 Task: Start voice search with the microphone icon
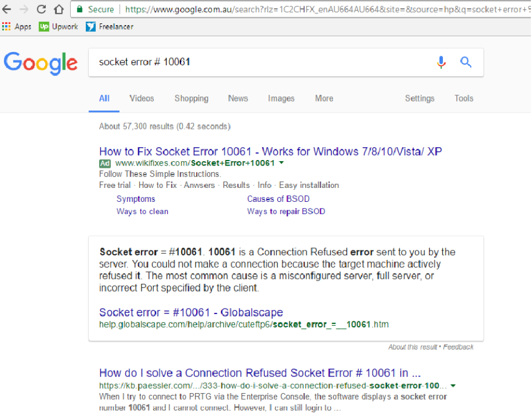click(x=441, y=62)
